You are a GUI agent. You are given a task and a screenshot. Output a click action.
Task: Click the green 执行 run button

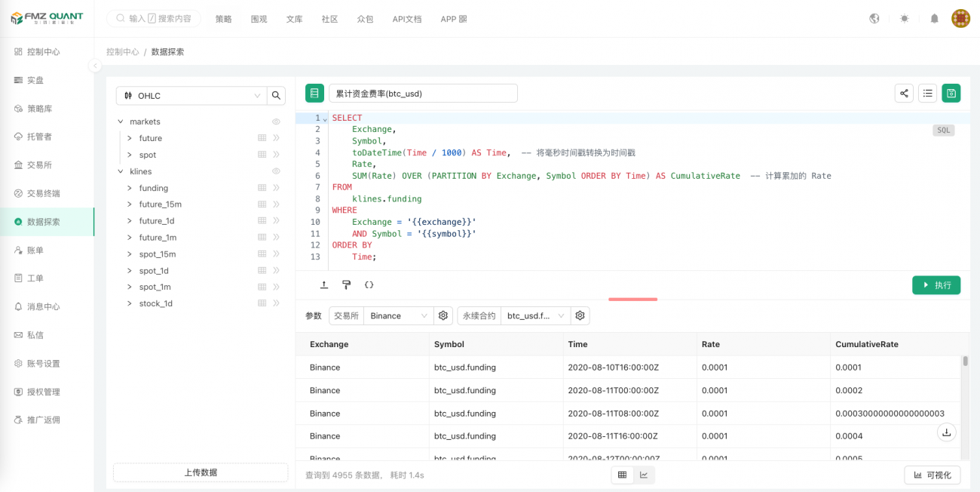pos(936,285)
